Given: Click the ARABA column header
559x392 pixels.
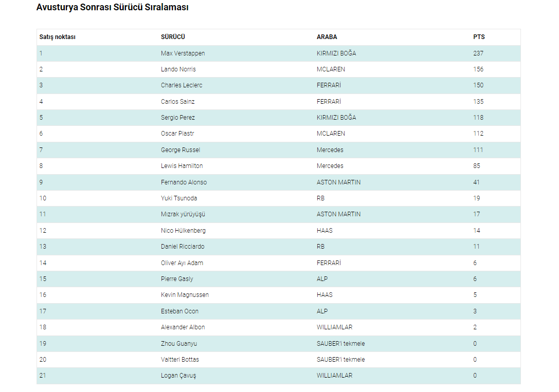Looking at the screenshot, I should (x=327, y=37).
